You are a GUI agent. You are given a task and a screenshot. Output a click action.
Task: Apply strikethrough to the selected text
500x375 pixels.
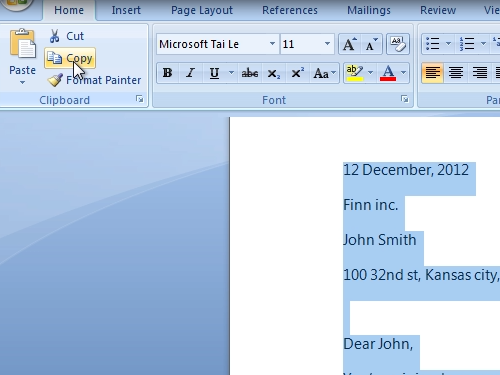250,73
